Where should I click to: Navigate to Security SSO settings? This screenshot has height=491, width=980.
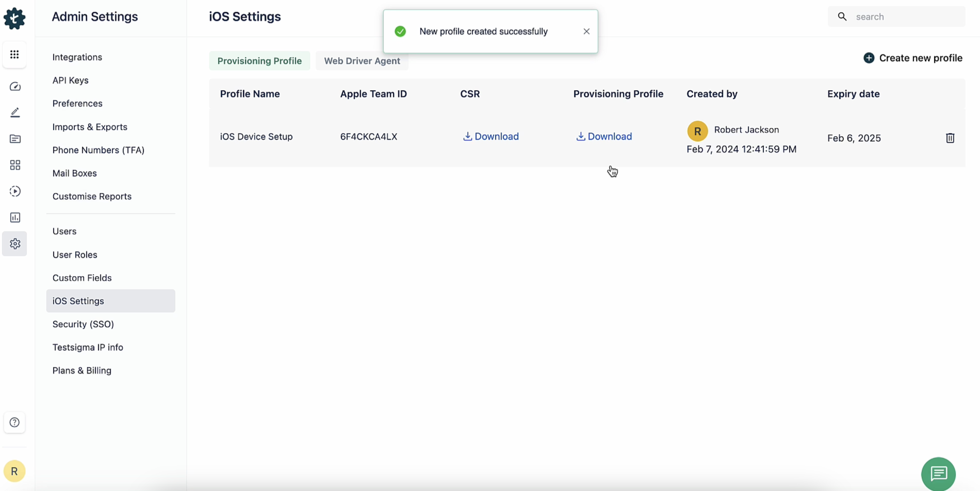[83, 324]
